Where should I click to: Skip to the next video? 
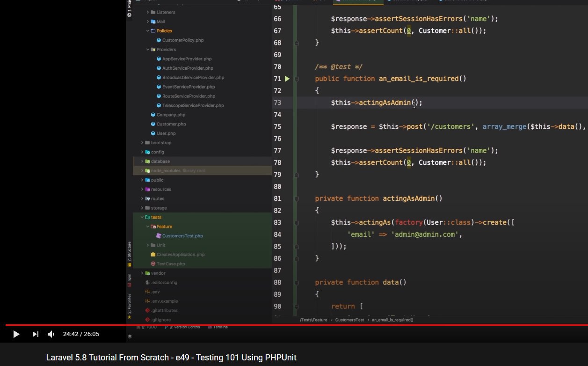(x=35, y=334)
